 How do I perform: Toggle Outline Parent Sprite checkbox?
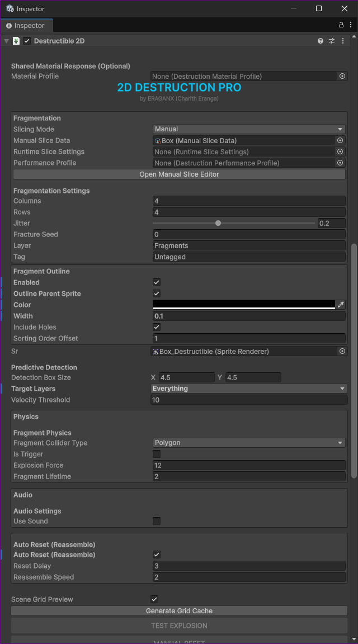(x=157, y=293)
